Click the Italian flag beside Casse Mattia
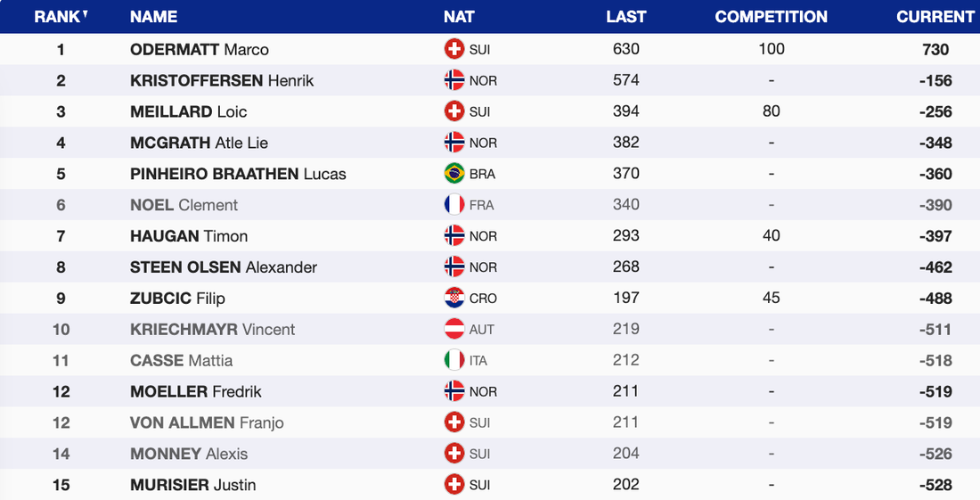 pyautogui.click(x=454, y=361)
